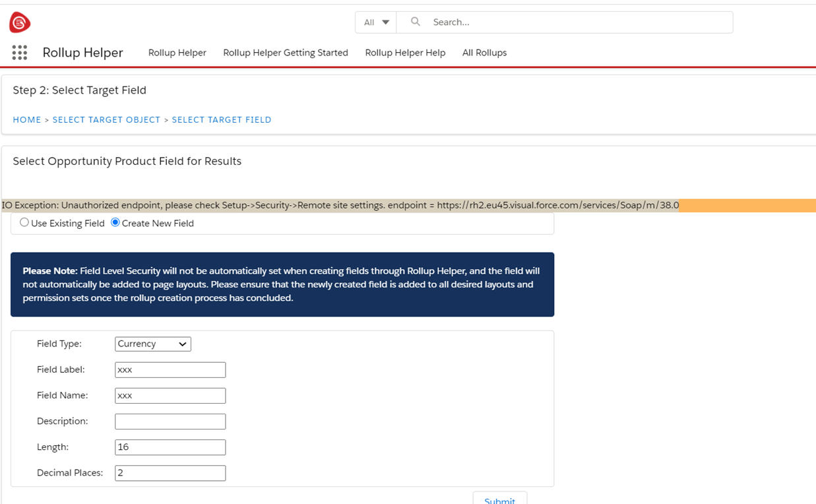Viewport: 816px width, 504px height.
Task: Switch to the "All Rollups" tab
Action: (x=484, y=53)
